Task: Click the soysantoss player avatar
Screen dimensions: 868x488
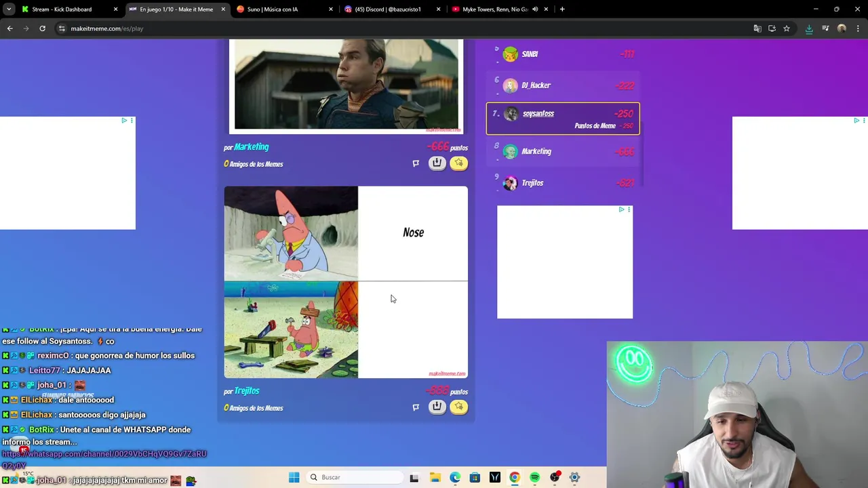Action: pos(511,114)
